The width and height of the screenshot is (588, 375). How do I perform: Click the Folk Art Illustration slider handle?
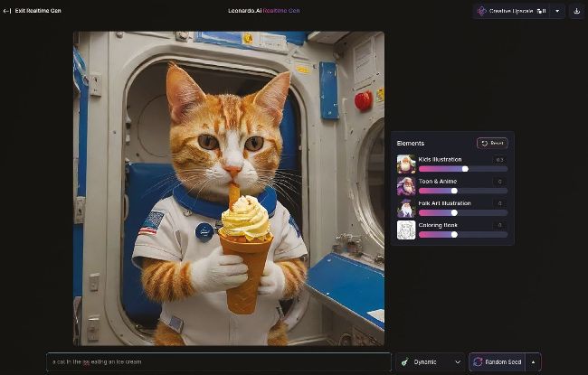pyautogui.click(x=454, y=213)
